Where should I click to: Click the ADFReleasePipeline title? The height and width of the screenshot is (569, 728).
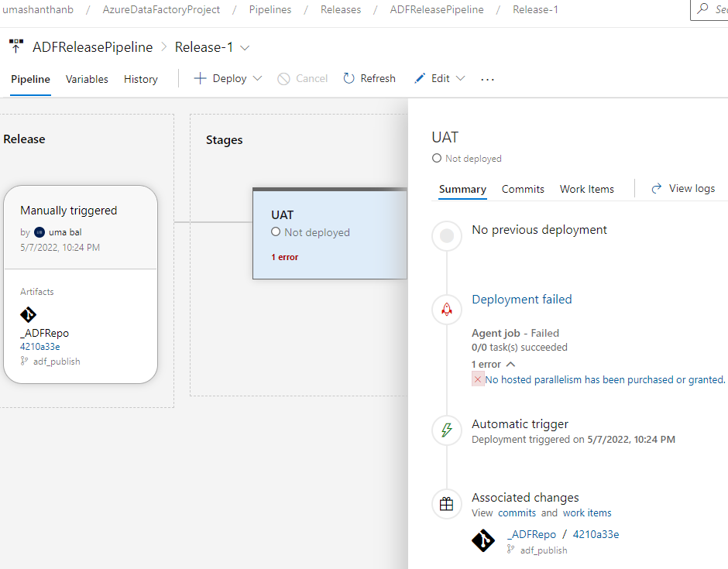92,47
